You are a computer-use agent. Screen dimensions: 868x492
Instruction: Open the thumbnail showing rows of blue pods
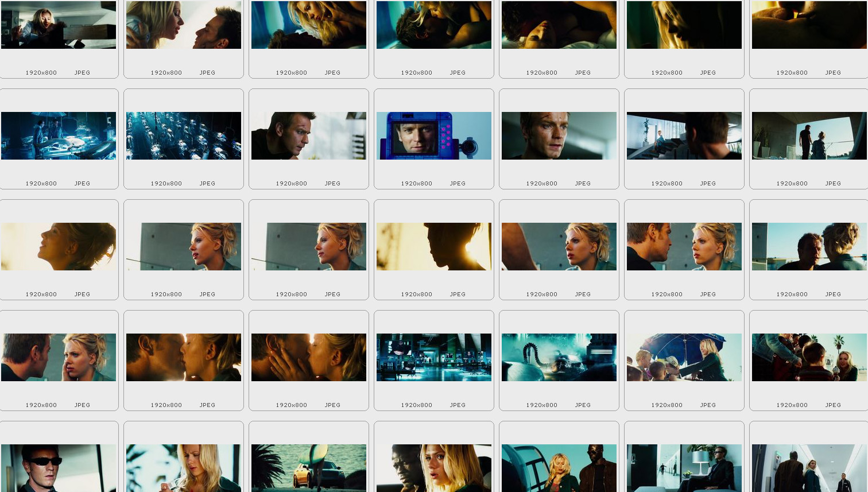(x=184, y=135)
